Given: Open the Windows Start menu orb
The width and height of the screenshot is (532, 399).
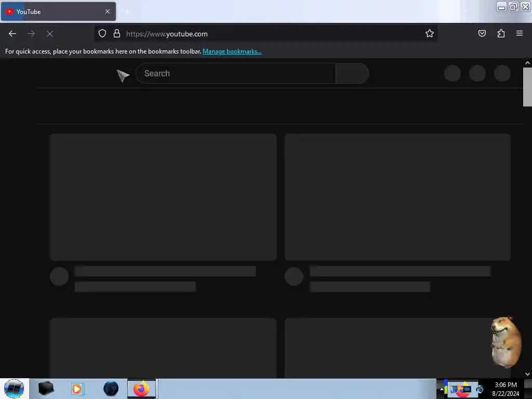Looking at the screenshot, I should [14, 389].
